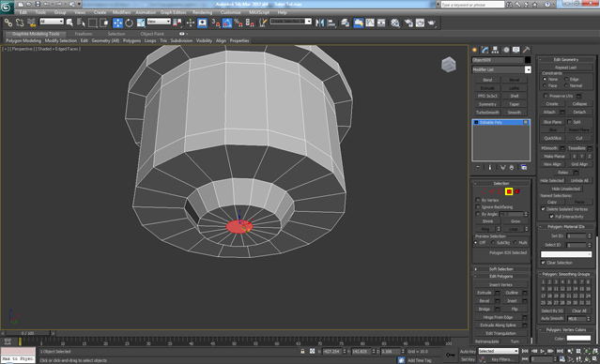Image resolution: width=600 pixels, height=364 pixels.
Task: Open the Align tool
Action: click(x=331, y=23)
